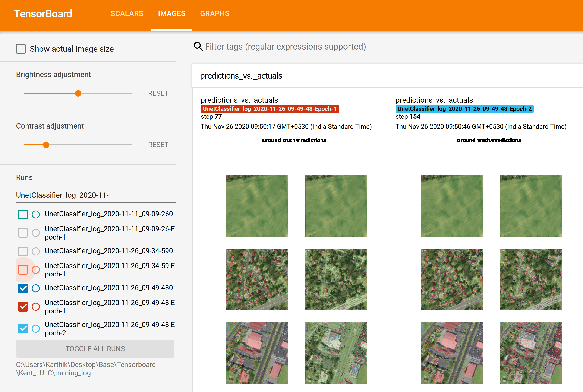Image resolution: width=583 pixels, height=392 pixels.
Task: Switch to the IMAGES tab
Action: click(x=171, y=13)
